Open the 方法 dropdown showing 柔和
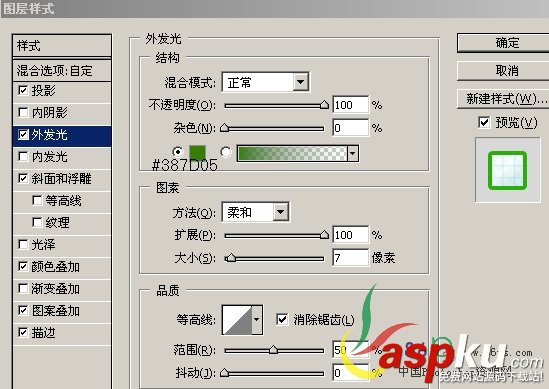Viewport: 549px width, 389px height. coord(256,212)
